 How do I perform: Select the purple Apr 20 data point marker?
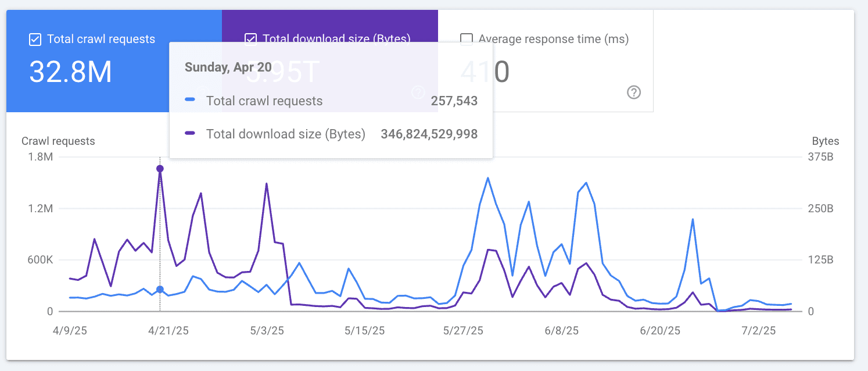click(x=160, y=169)
